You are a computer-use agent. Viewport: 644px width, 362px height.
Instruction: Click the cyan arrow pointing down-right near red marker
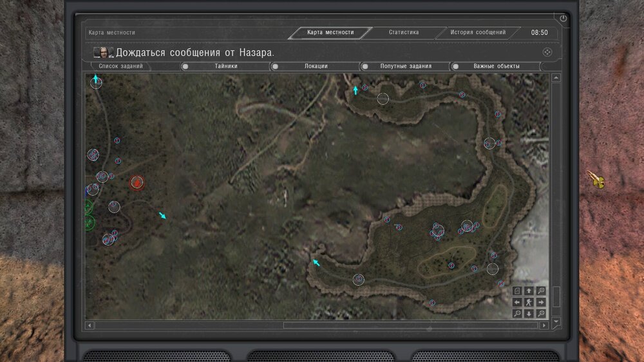(163, 215)
